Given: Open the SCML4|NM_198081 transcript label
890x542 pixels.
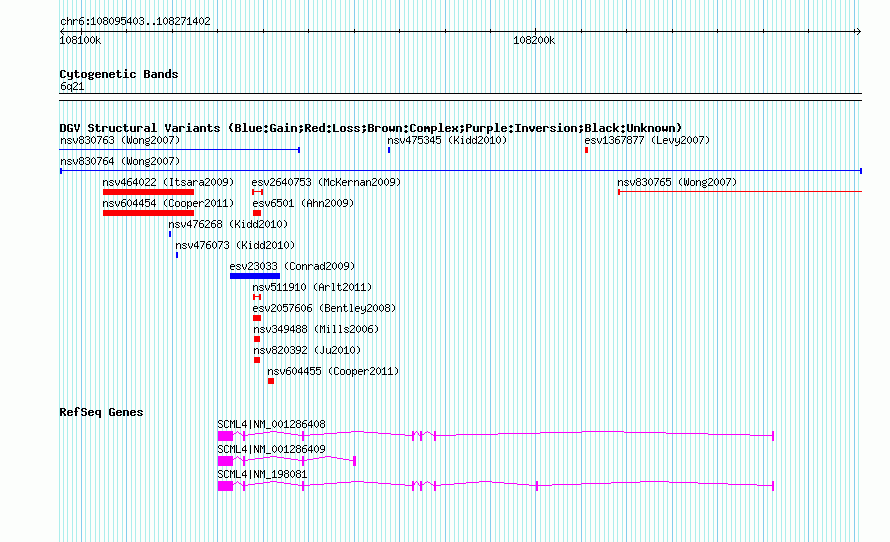Looking at the screenshot, I should [262, 474].
